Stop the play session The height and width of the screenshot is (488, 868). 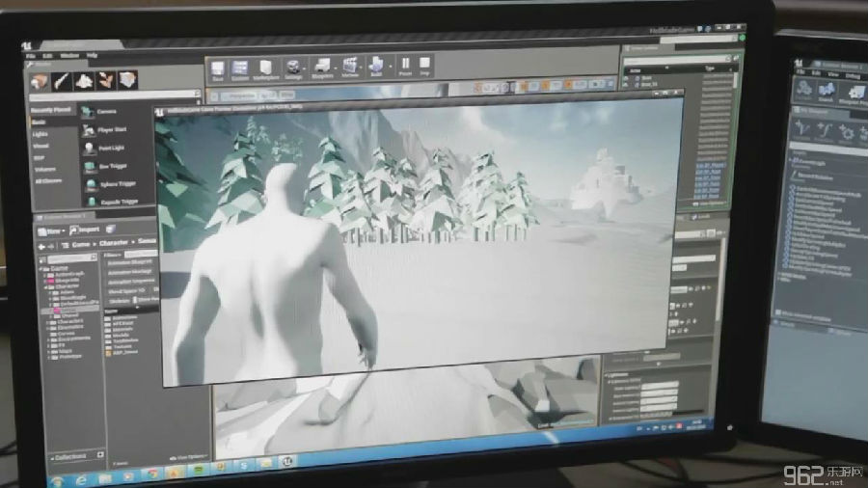coord(424,66)
